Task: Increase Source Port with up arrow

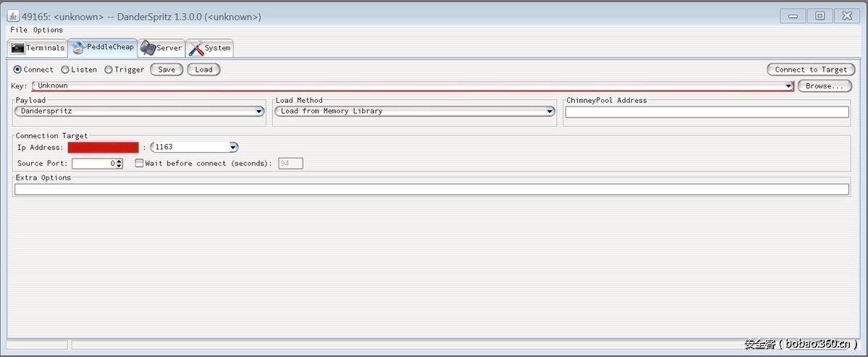Action: coord(119,161)
